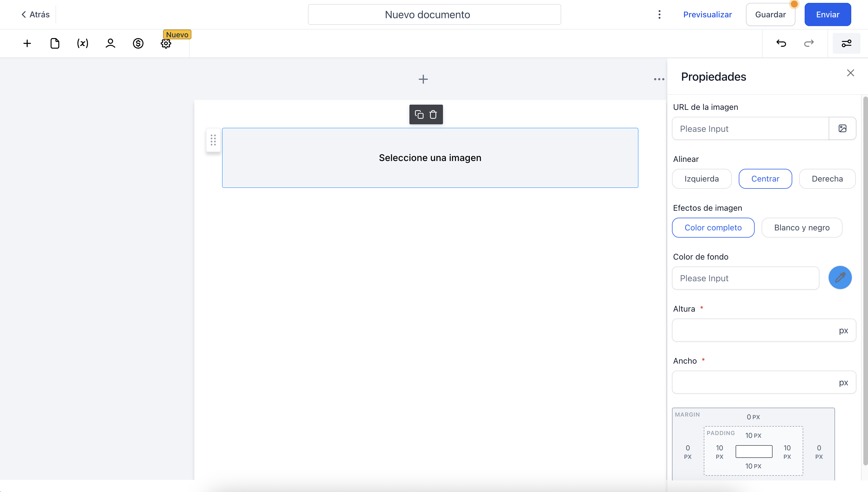
Task: Click the plus add-element toolbar icon
Action: (27, 43)
